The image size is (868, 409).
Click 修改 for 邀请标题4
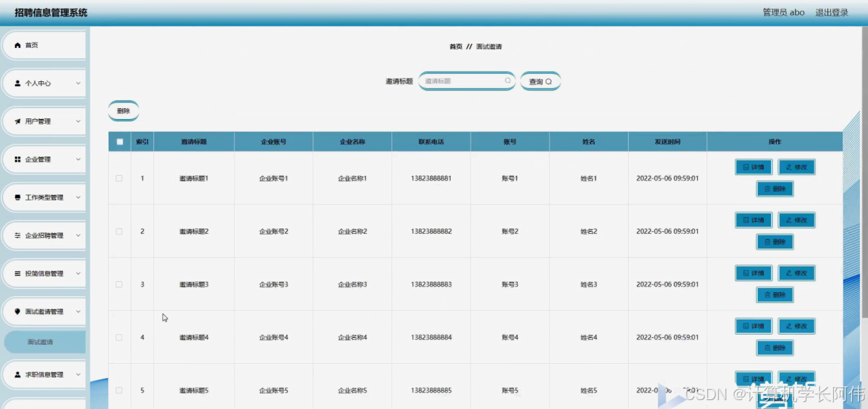[x=796, y=326]
